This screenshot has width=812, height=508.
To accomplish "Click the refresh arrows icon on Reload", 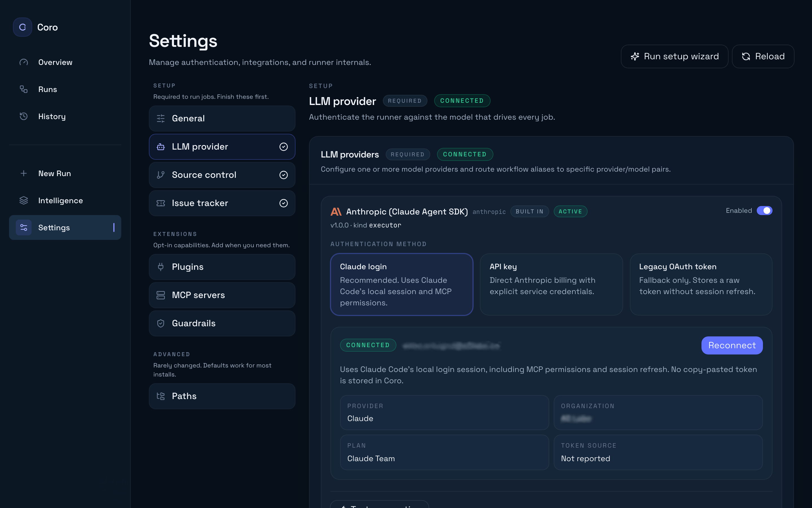I will coord(746,56).
